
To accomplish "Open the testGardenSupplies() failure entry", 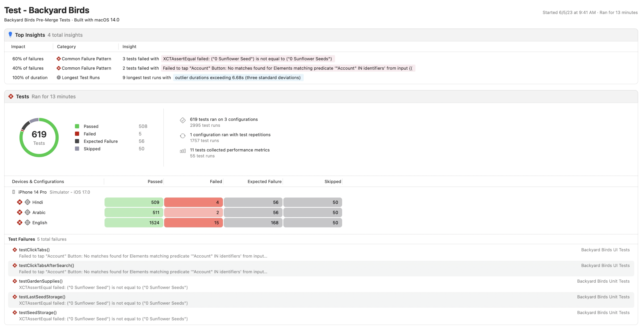I will [321, 284].
